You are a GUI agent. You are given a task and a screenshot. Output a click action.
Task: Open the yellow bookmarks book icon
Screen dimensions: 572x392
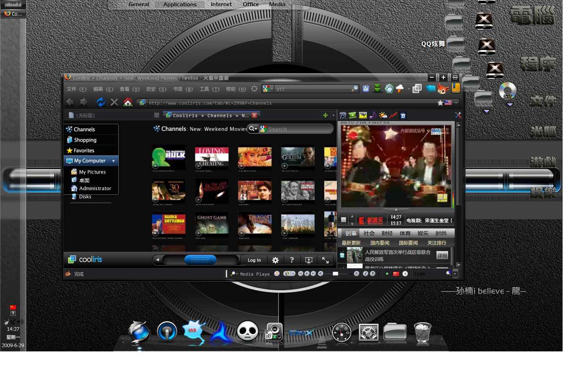tap(456, 88)
